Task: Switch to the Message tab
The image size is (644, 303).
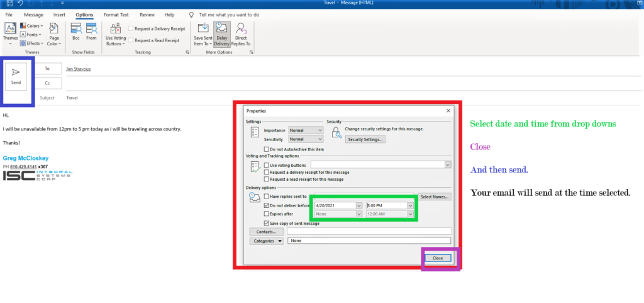Action: click(34, 14)
